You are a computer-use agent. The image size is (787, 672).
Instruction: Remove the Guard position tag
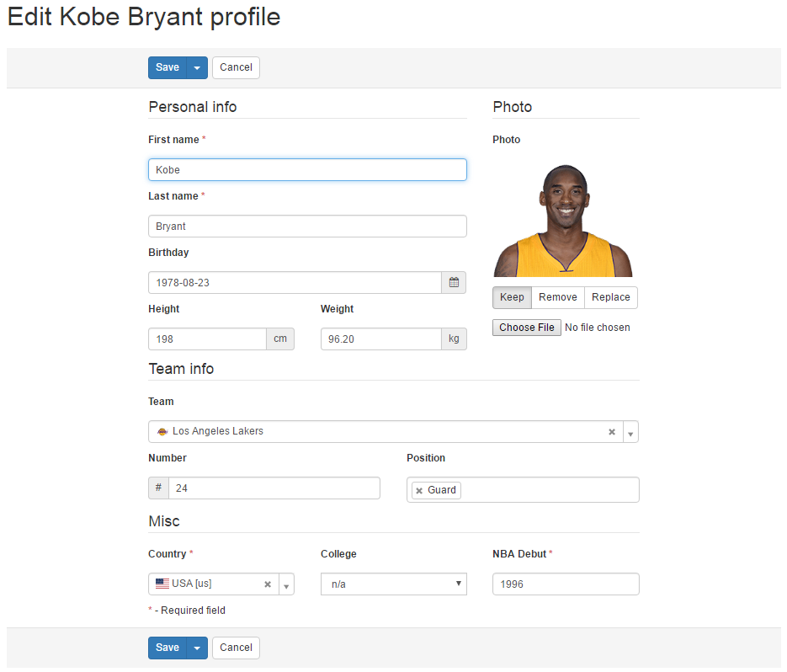419,489
